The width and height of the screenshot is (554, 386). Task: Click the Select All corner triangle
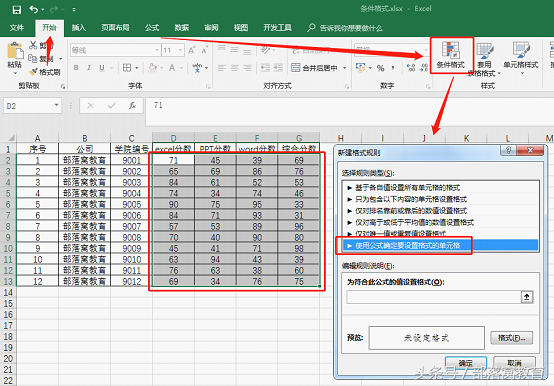(x=11, y=137)
